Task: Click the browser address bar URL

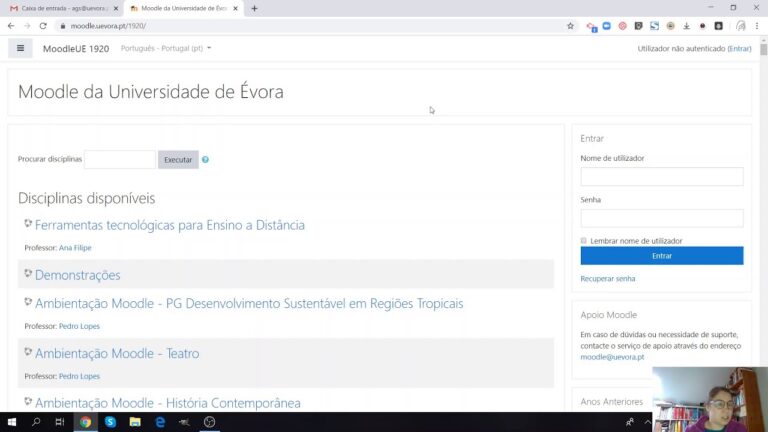Action: tap(108, 26)
